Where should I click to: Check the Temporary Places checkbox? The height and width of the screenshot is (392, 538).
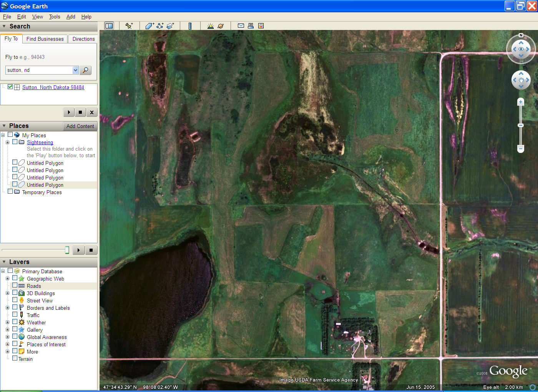(10, 191)
